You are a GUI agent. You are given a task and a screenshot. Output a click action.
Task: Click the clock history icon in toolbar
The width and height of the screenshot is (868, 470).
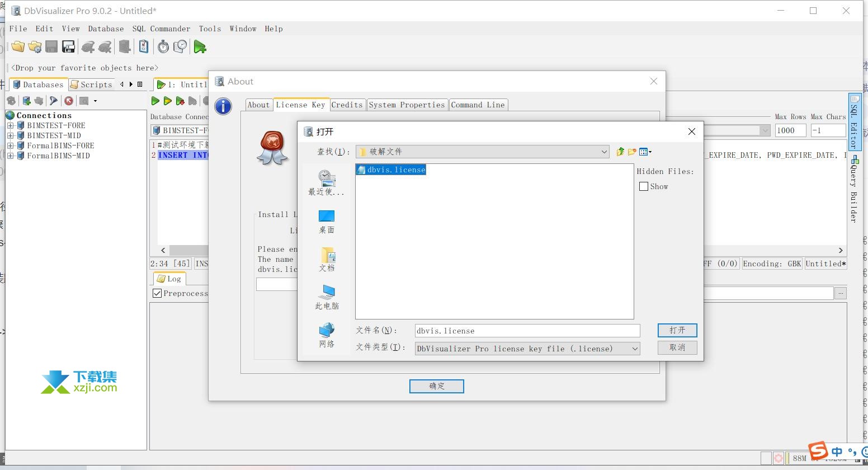pos(180,47)
